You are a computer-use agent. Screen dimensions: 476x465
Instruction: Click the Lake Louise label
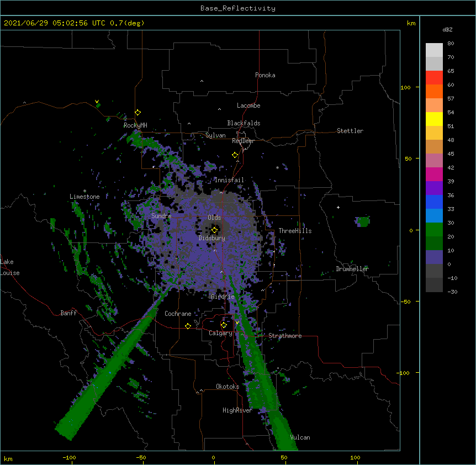(9, 267)
